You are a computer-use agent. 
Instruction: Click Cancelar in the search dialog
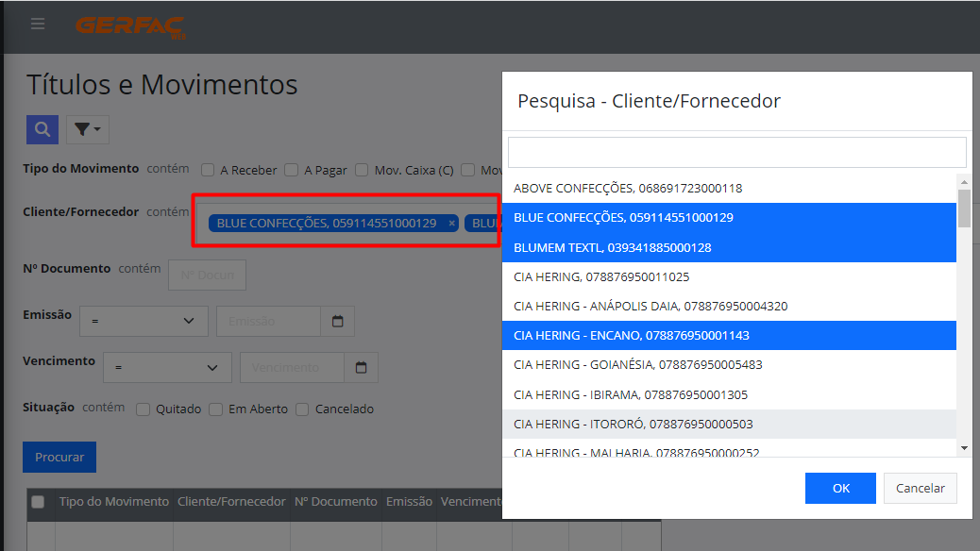pos(920,488)
